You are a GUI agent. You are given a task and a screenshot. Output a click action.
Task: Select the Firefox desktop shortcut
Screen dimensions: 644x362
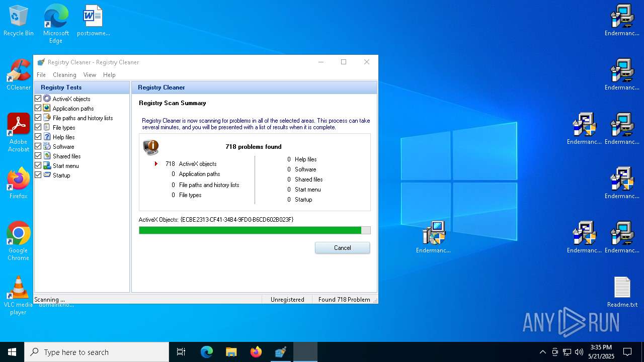[19, 183]
